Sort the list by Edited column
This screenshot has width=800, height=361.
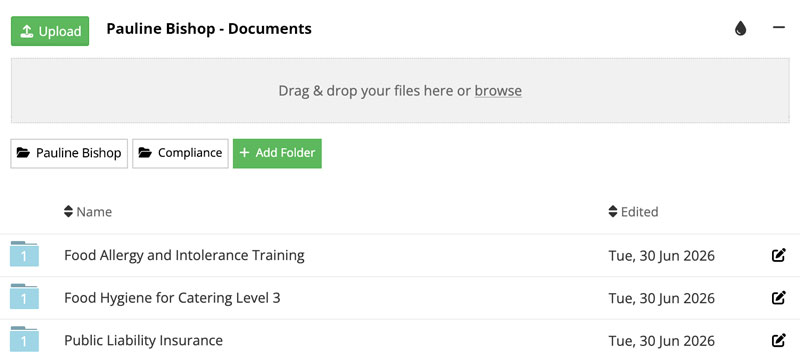(633, 212)
